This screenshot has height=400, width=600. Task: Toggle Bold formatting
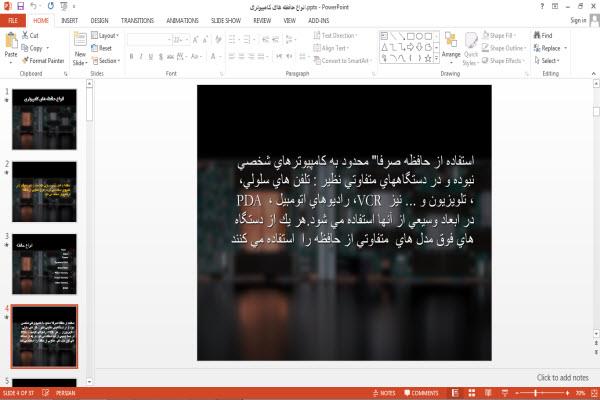131,56
